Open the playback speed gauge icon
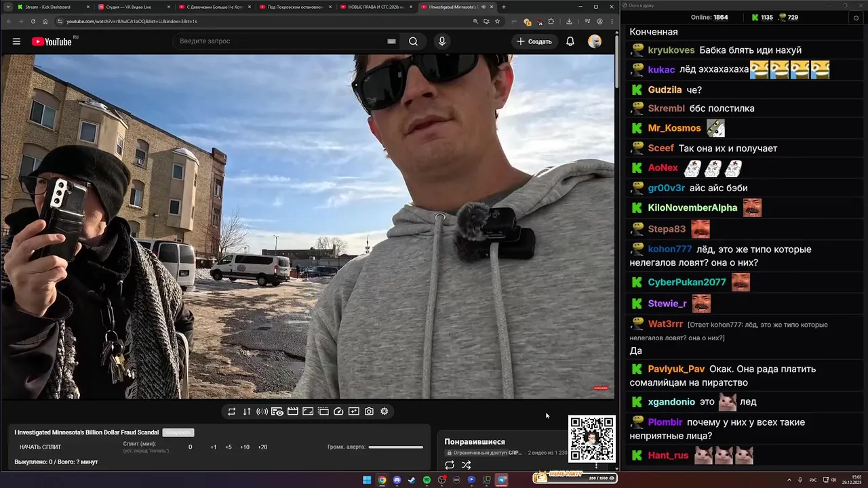The width and height of the screenshot is (868, 488). coord(339,411)
